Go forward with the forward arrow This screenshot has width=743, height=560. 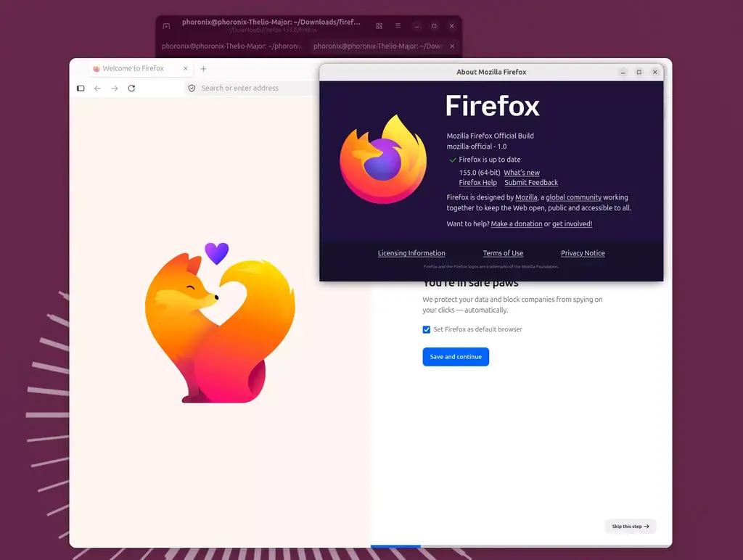(x=115, y=88)
